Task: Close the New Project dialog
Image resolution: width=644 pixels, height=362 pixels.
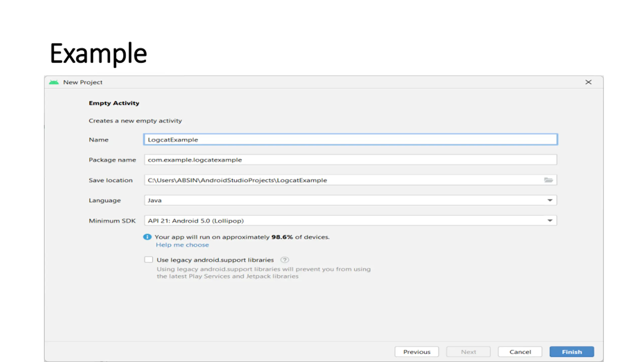Action: (588, 82)
